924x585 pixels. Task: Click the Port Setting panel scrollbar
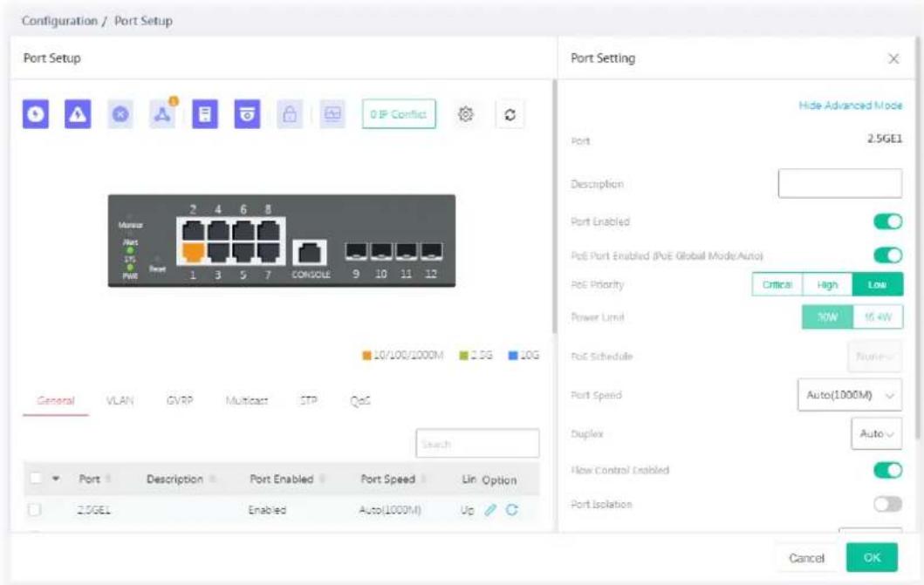pos(917,238)
